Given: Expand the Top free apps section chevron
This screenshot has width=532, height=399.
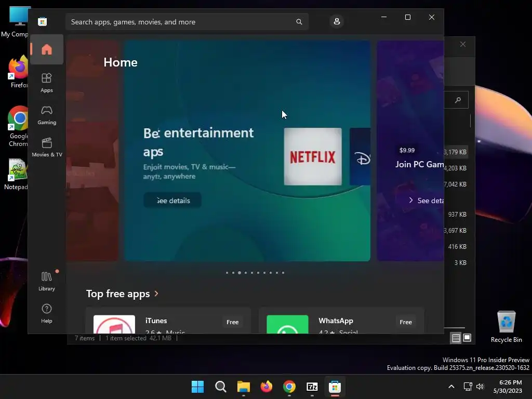Looking at the screenshot, I should (x=156, y=294).
